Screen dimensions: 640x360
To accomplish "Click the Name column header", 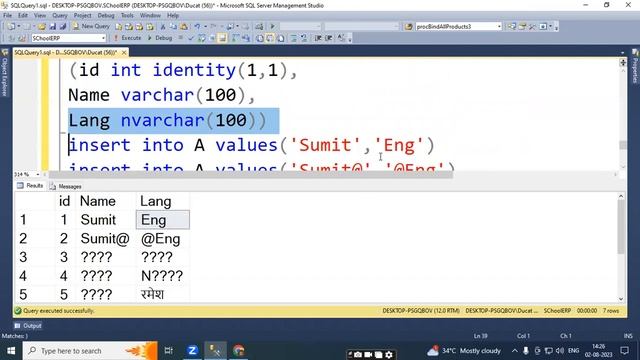I will (105, 201).
